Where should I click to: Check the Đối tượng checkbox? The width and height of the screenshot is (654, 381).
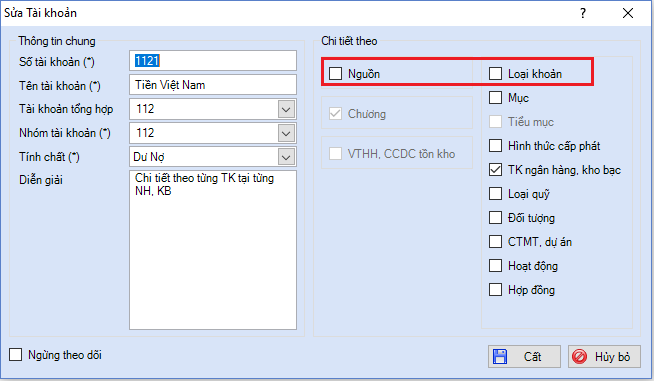coord(495,217)
